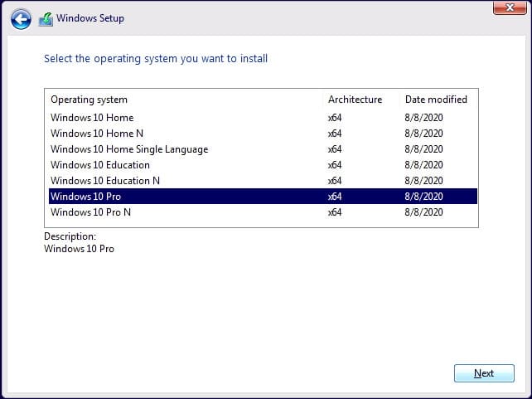Image resolution: width=532 pixels, height=399 pixels.
Task: Click the Windows Setup title bar icon
Action: (46, 18)
